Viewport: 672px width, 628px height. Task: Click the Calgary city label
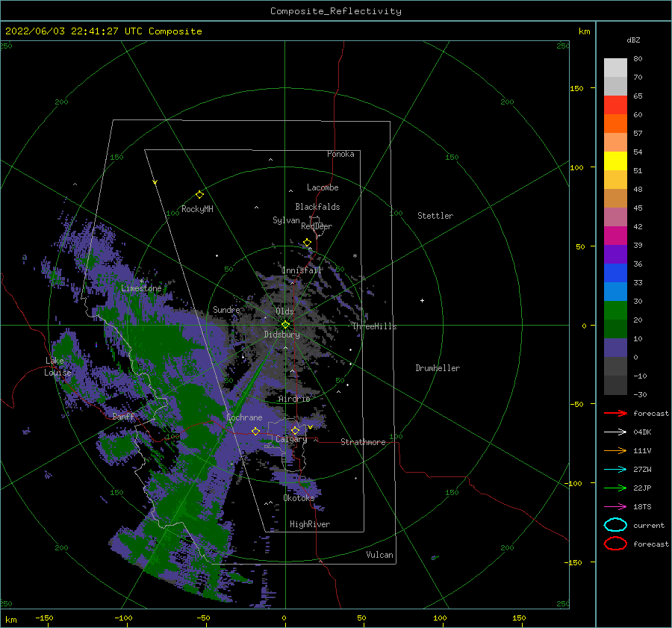291,439
